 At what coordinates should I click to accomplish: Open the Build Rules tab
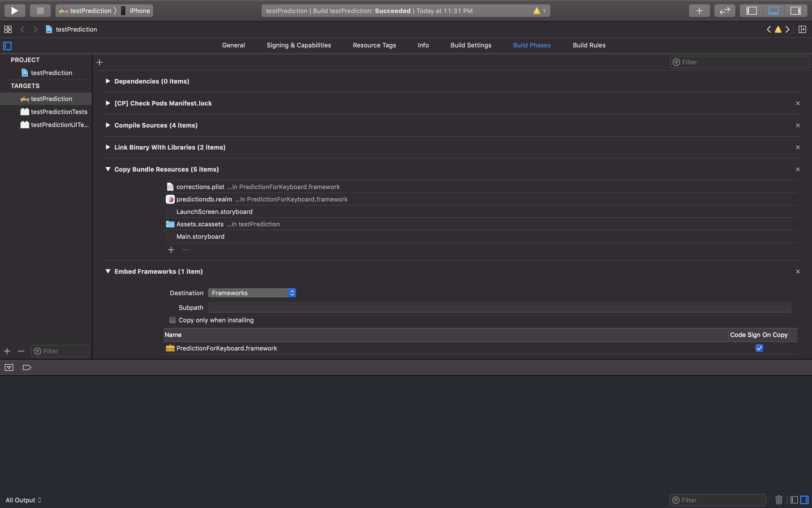pyautogui.click(x=589, y=45)
